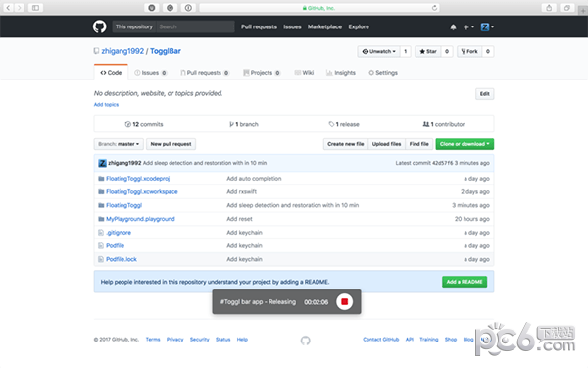Toggle the Safari sidebar button
The height and width of the screenshot is (368, 588).
pyautogui.click(x=35, y=8)
